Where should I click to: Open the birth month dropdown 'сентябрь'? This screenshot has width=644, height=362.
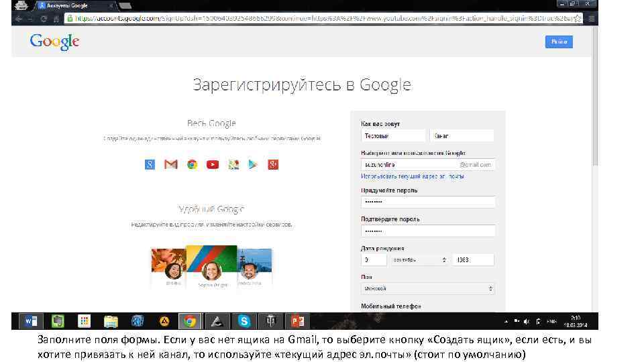[x=419, y=260]
